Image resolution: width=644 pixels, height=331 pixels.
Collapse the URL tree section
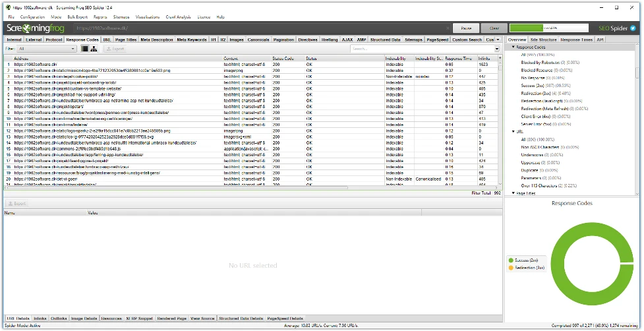tap(513, 132)
